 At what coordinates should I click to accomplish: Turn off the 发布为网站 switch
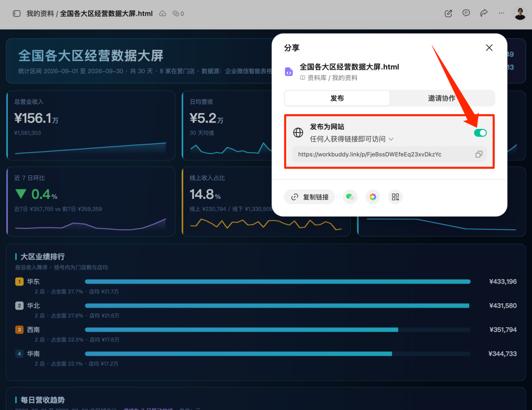tap(480, 132)
